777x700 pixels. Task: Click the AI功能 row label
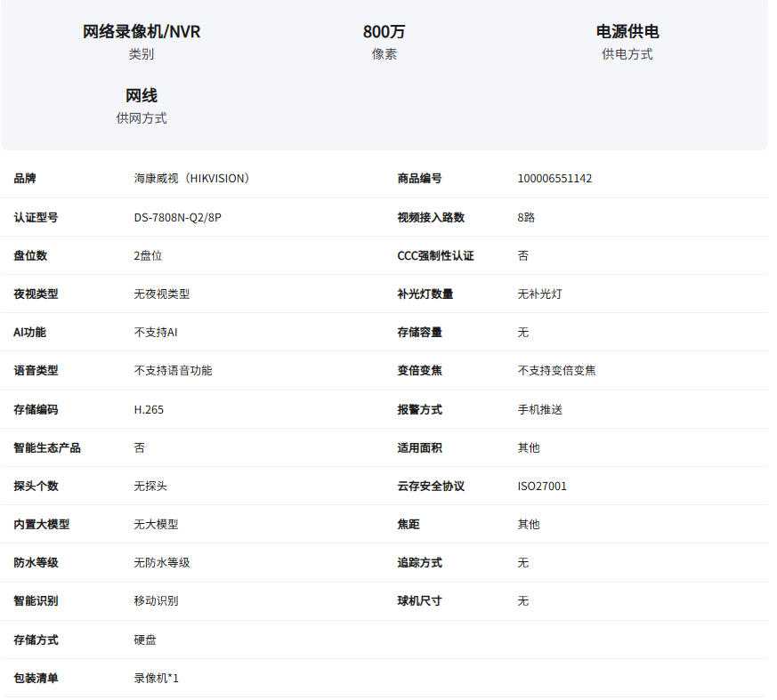pyautogui.click(x=29, y=332)
